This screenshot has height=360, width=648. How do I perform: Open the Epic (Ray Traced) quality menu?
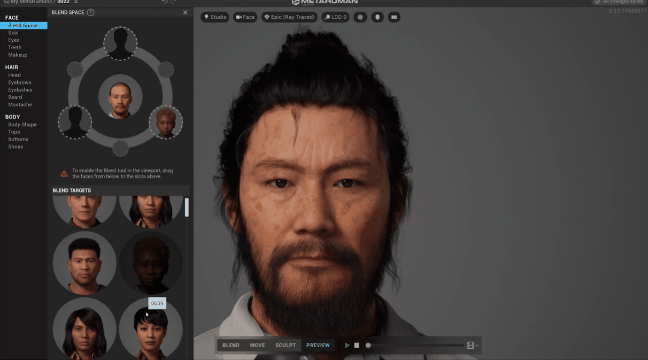pos(289,17)
